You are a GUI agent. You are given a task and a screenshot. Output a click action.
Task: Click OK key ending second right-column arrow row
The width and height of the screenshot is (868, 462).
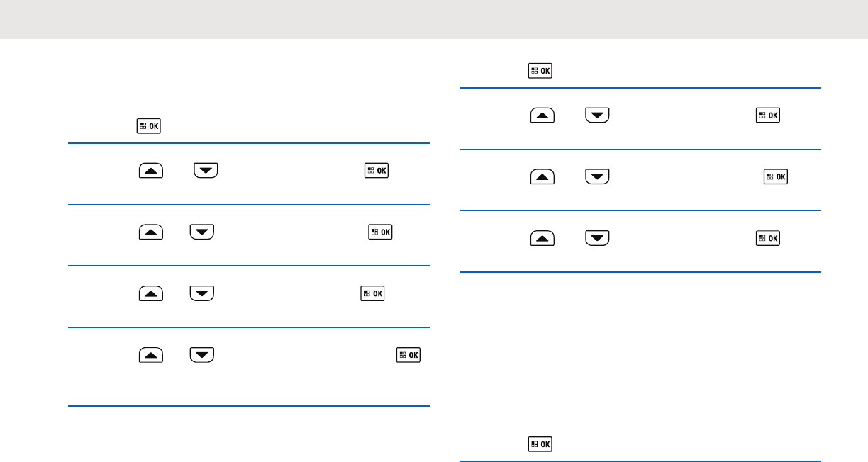(x=776, y=176)
